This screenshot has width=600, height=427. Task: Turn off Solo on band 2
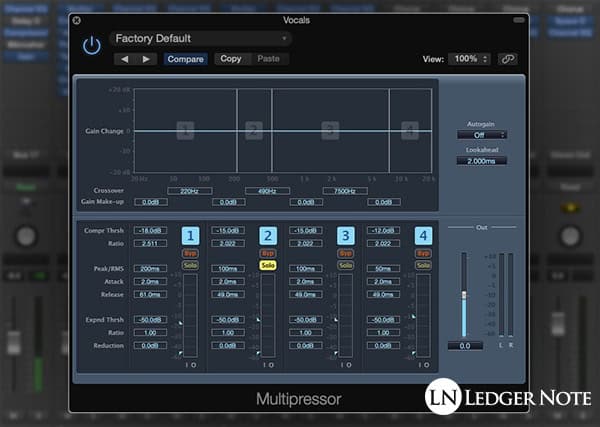pyautogui.click(x=268, y=265)
